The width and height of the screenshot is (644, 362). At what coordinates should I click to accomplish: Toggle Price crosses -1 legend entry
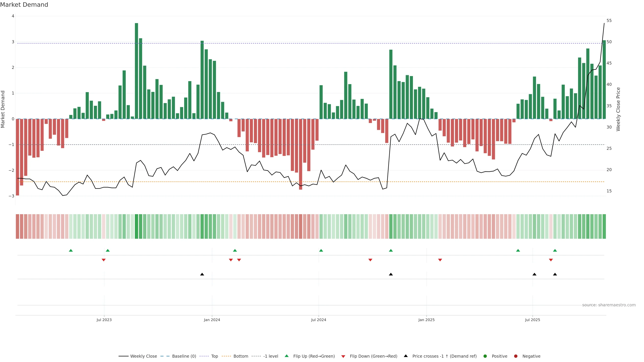444,356
